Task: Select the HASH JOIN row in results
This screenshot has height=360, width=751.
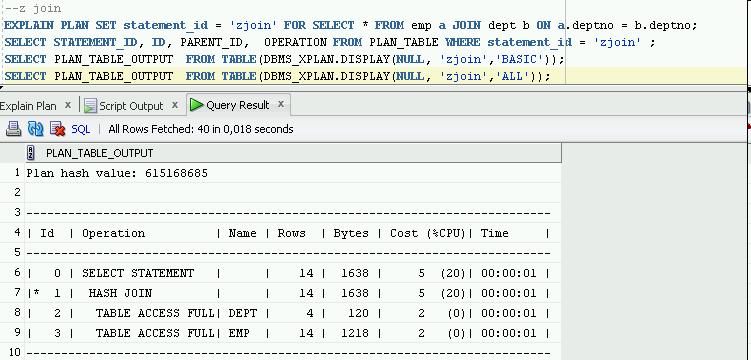Action: [x=293, y=293]
